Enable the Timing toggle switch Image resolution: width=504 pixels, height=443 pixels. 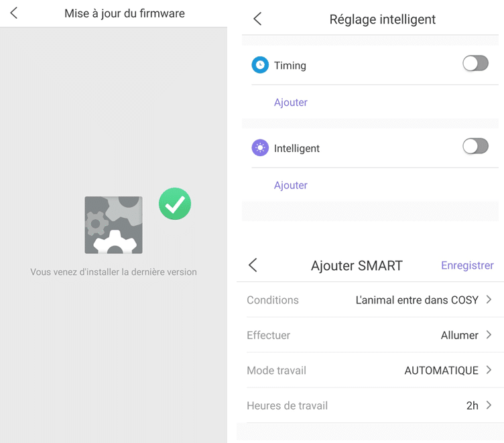tap(475, 63)
